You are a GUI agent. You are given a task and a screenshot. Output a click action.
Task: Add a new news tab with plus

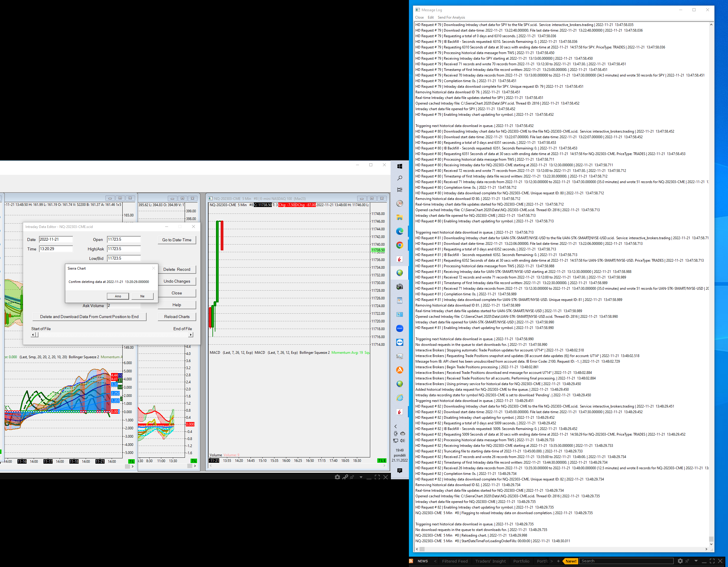[558, 561]
